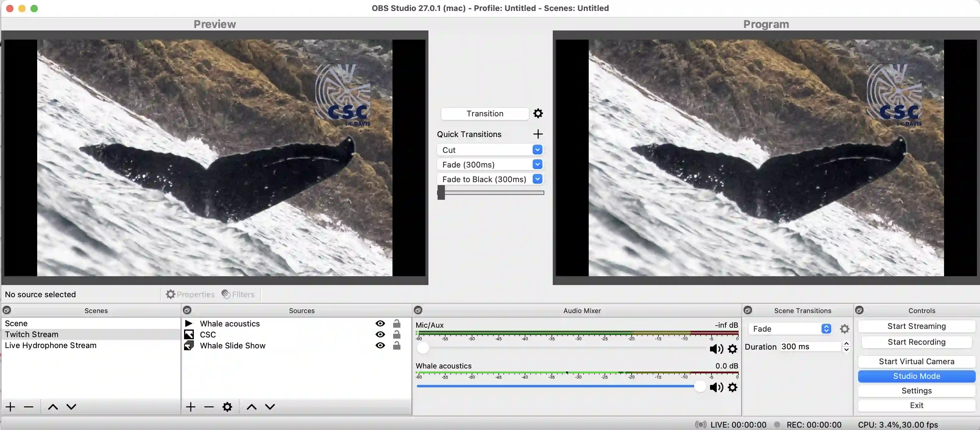
Task: Toggle visibility of CSC source
Action: [380, 335]
